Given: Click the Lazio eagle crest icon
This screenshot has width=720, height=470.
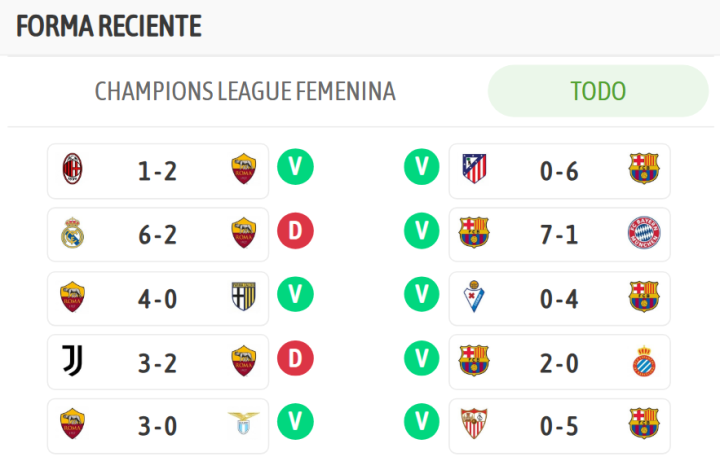Looking at the screenshot, I should [243, 424].
